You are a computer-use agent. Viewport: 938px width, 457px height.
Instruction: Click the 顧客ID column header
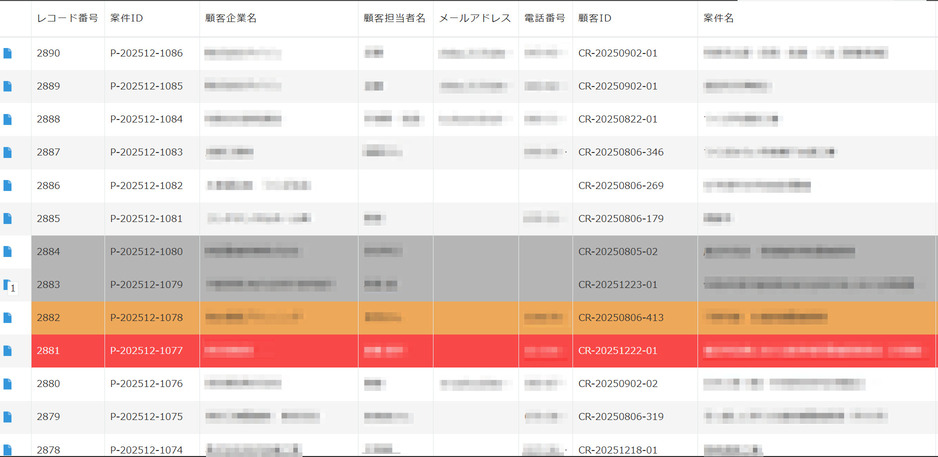pos(595,19)
